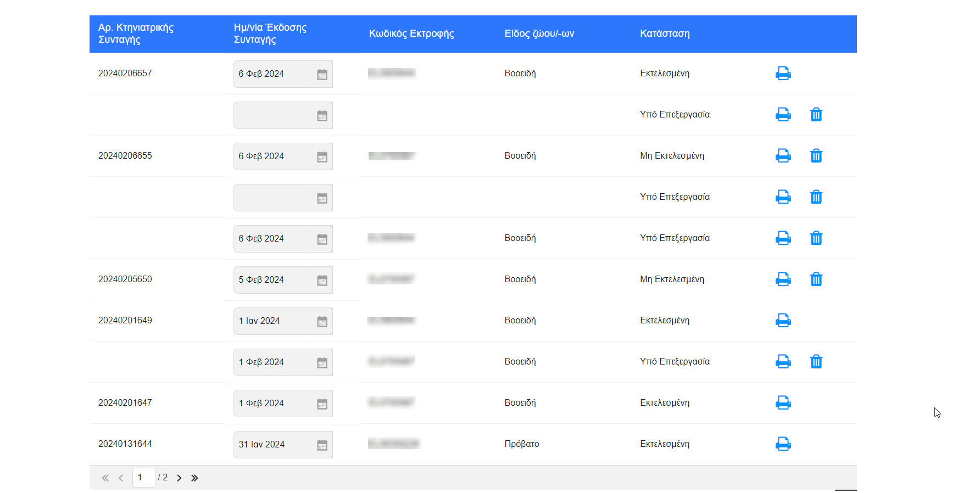The height and width of the screenshot is (493, 980).
Task: Delete the Υπό Επεξεργασία row dated 6 Φεβ 2024
Action: coord(816,238)
